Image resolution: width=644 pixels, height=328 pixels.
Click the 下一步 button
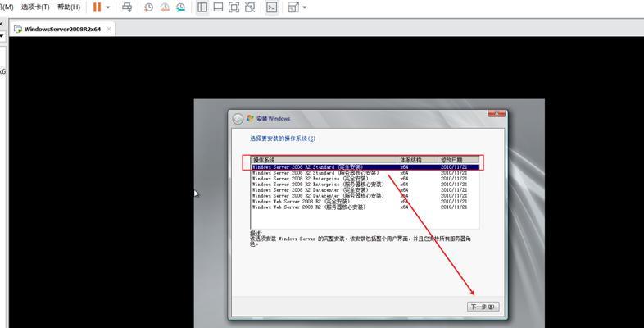pyautogui.click(x=483, y=307)
